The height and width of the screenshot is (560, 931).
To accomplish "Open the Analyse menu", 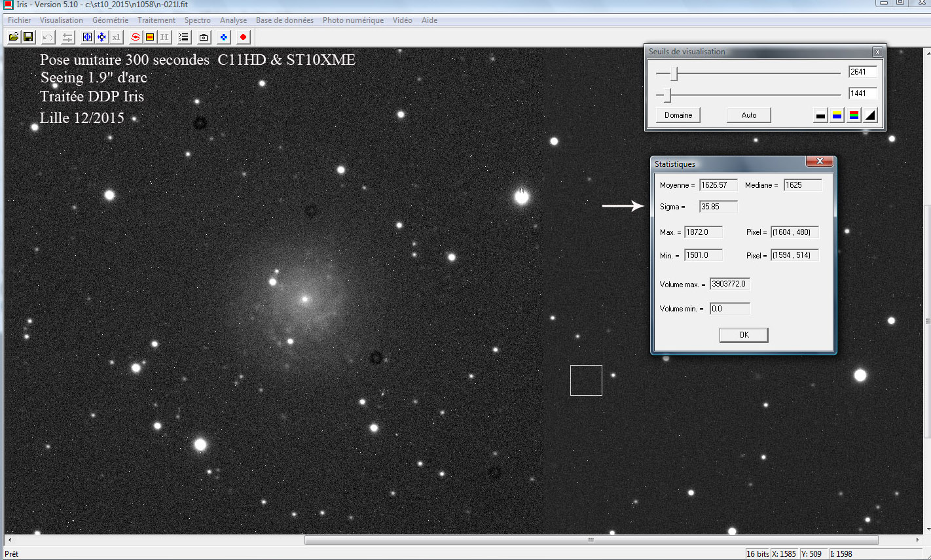I will [234, 20].
